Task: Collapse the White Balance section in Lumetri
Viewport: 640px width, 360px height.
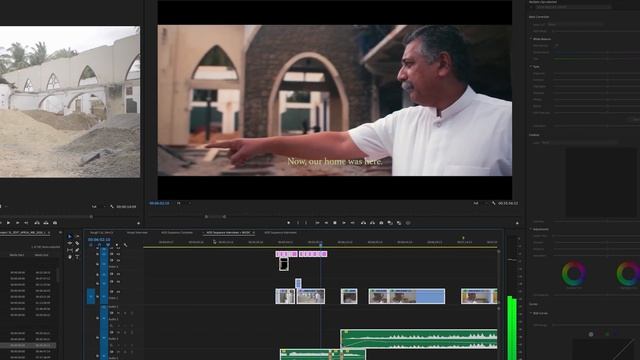Action: coord(531,39)
